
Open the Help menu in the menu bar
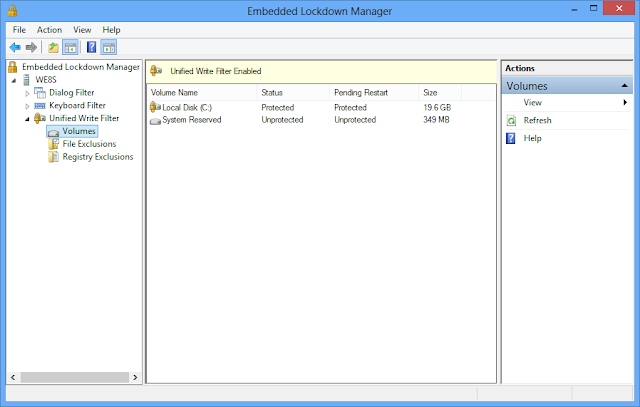pyautogui.click(x=111, y=30)
